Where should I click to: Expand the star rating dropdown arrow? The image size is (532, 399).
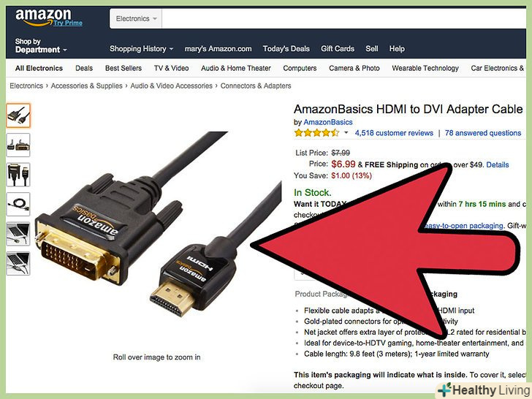(x=346, y=133)
